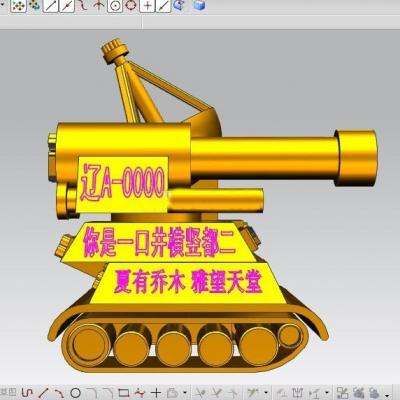Select the Profile sketch tool
400x400 pixels.
[27, 393]
